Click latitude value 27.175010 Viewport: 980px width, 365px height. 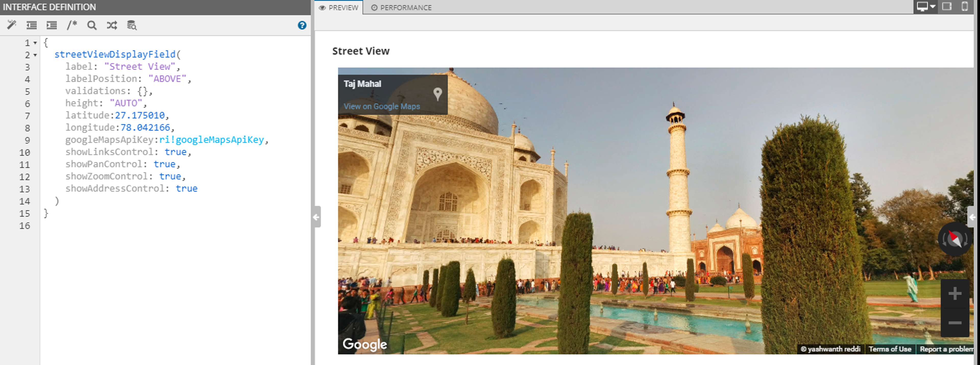[x=140, y=115]
